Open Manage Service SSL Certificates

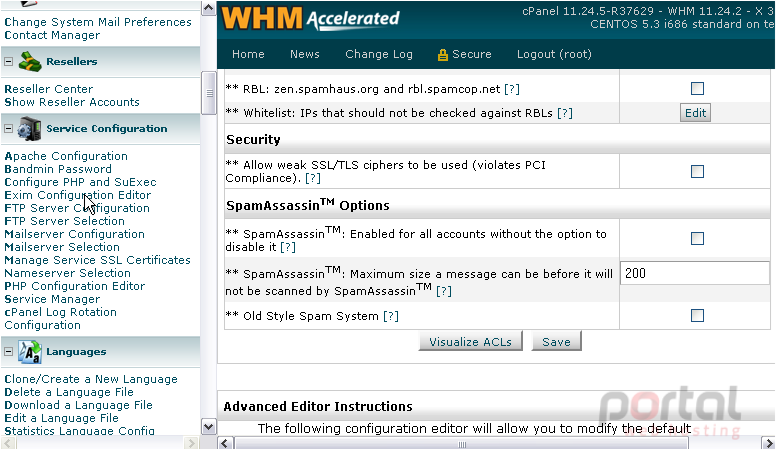(97, 260)
